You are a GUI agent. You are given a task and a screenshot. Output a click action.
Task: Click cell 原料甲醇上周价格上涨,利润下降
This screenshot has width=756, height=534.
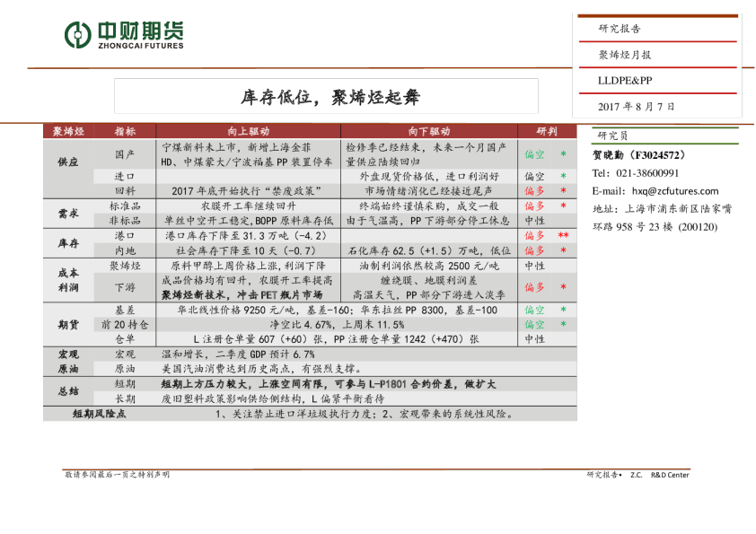pyautogui.click(x=249, y=266)
